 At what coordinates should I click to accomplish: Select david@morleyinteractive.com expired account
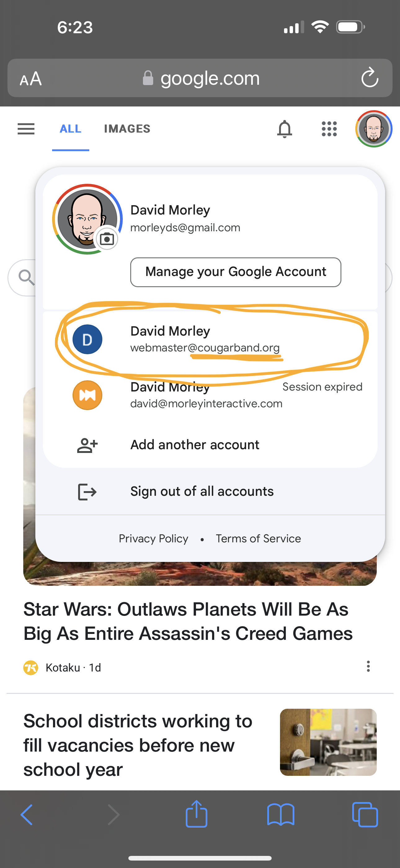[210, 395]
